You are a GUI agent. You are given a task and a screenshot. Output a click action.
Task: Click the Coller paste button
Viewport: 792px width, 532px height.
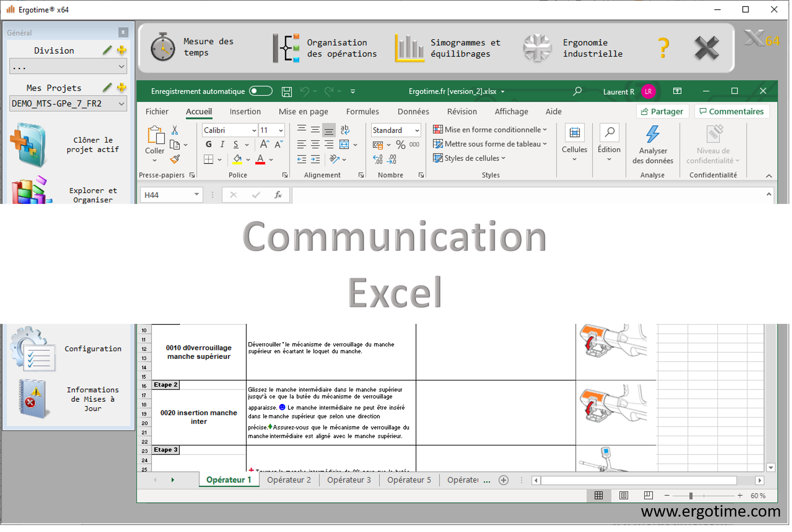click(x=155, y=144)
